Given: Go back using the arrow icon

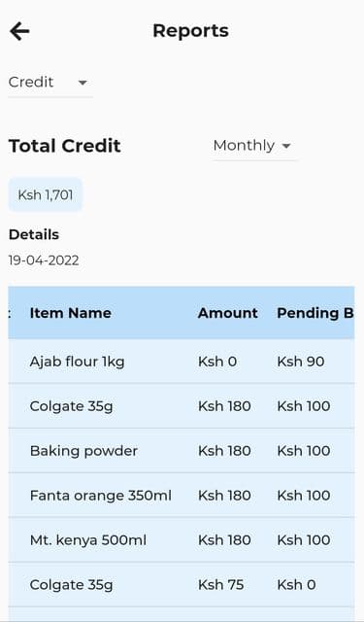Looking at the screenshot, I should point(19,31).
